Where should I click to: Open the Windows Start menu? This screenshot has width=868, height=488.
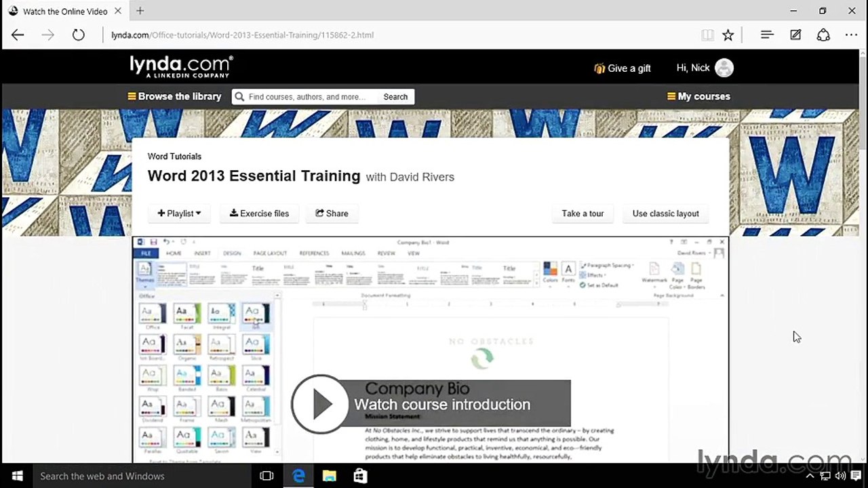click(x=16, y=476)
